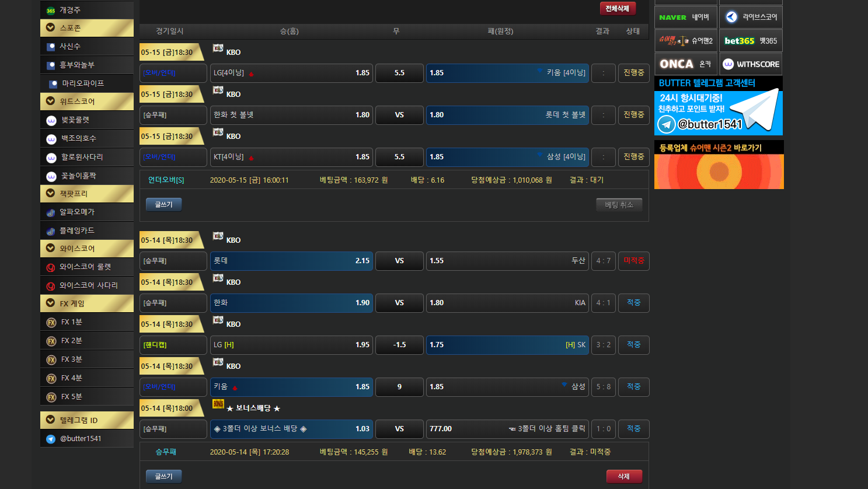Click the Telegram icon beside @butter1541 in sidebar

pos(51,439)
